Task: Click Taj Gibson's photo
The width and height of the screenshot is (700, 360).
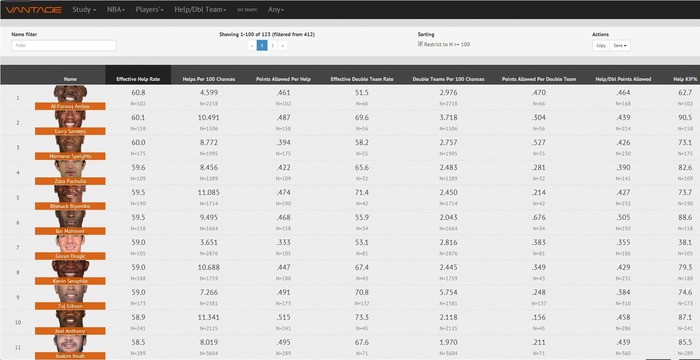Action: point(70,294)
